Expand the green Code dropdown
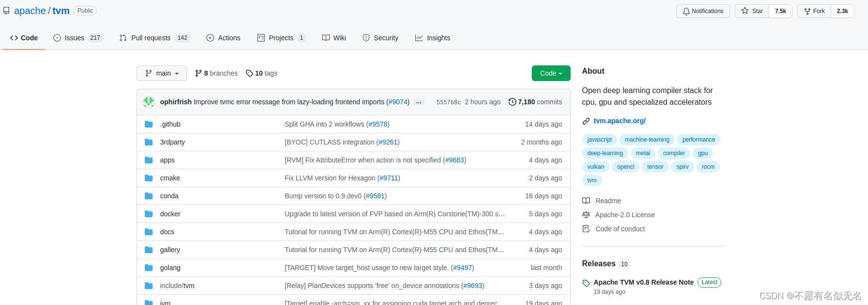Image resolution: width=868 pixels, height=305 pixels. [x=551, y=73]
